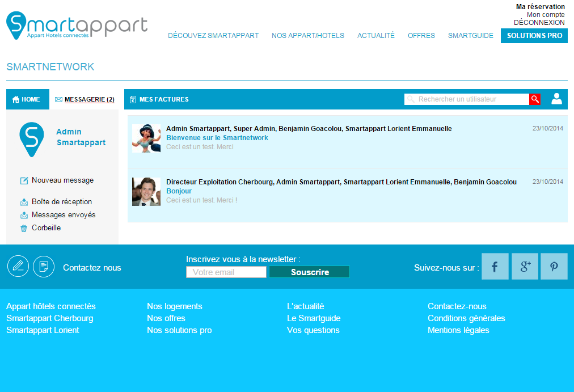Switch to the MESSAGERIE (2) tab
The width and height of the screenshot is (574, 392).
85,99
